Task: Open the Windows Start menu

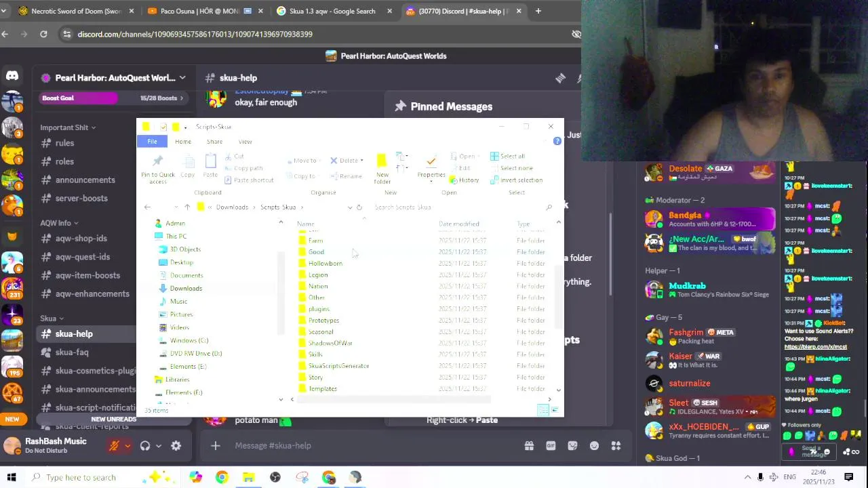Action: tap(11, 477)
